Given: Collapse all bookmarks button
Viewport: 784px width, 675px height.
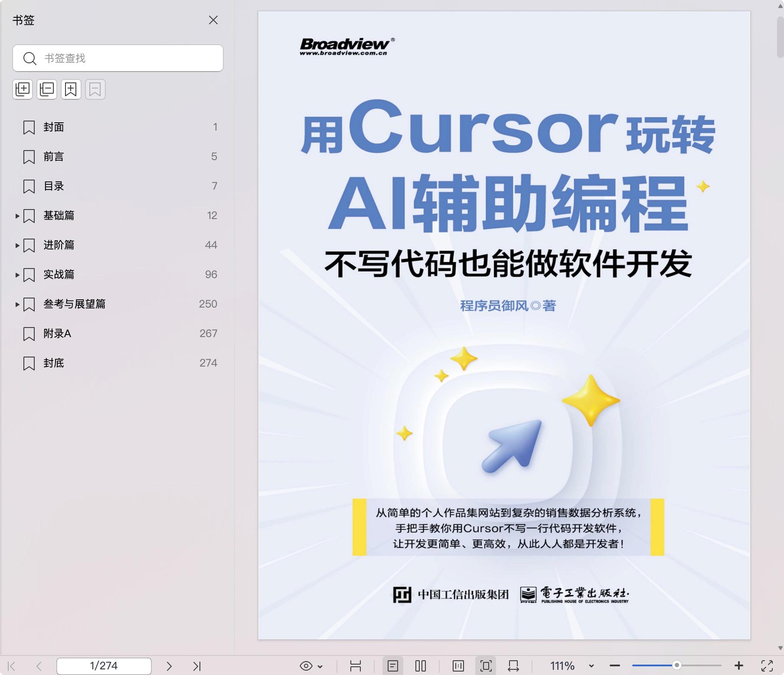Looking at the screenshot, I should 47,89.
